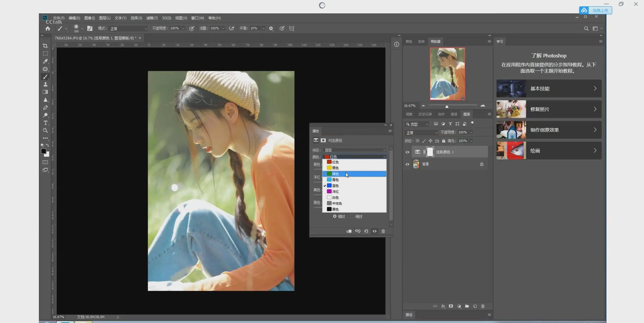
Task: Select the Eyedropper tool
Action: 45,61
